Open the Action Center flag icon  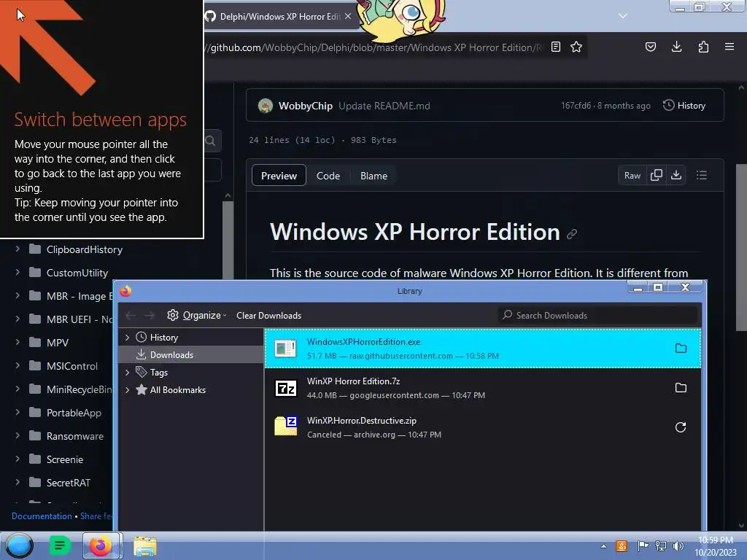pos(642,546)
